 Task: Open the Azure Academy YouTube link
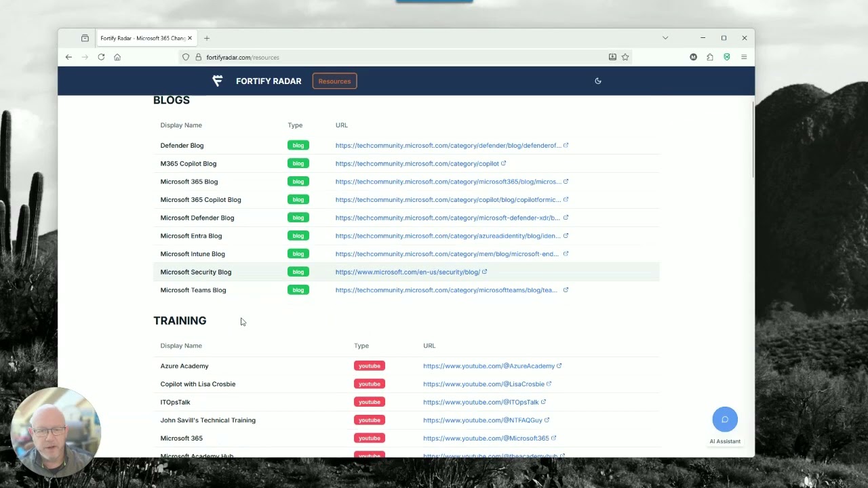point(492,366)
